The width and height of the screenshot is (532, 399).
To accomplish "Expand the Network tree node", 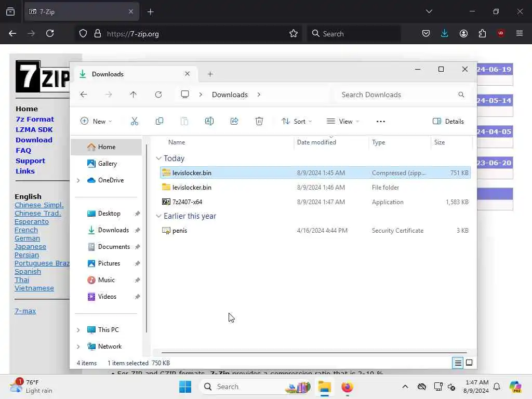I will click(x=78, y=347).
